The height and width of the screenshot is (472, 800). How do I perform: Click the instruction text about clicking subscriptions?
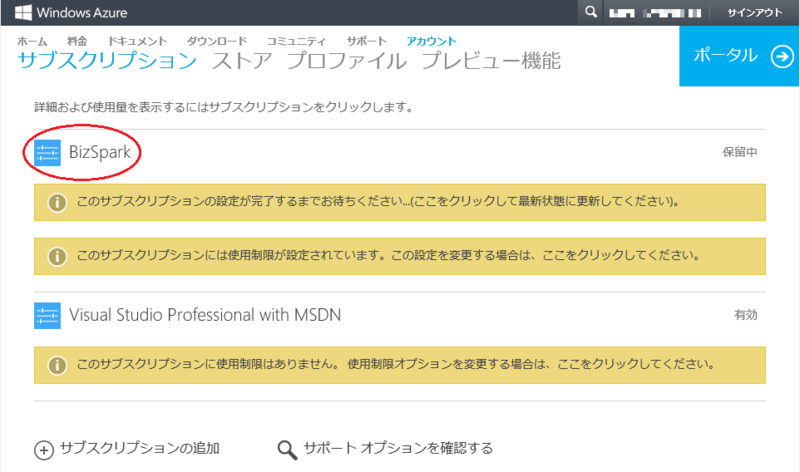pyautogui.click(x=223, y=107)
